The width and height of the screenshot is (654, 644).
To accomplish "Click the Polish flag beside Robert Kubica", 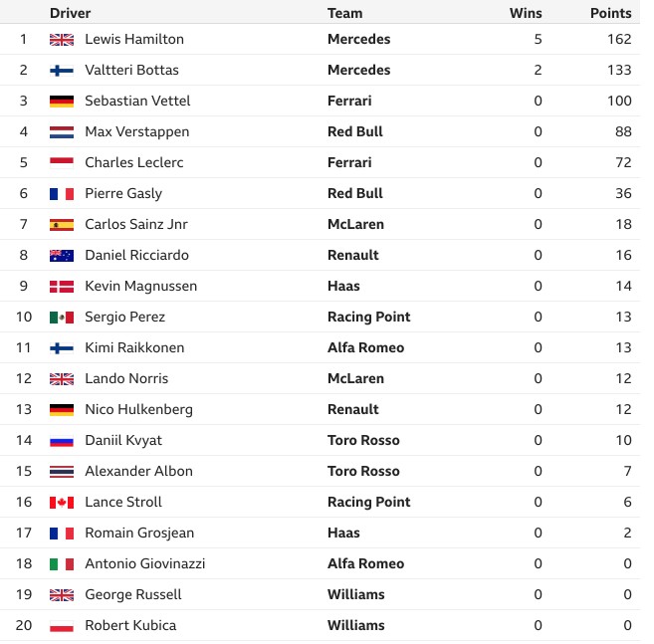I will (x=62, y=626).
